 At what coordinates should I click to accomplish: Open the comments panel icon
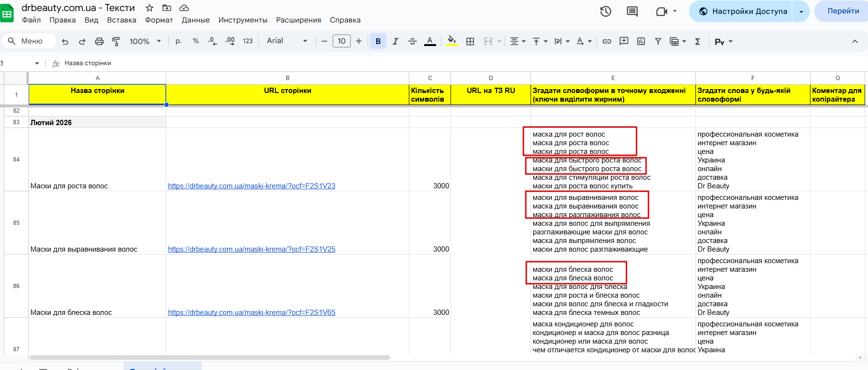tap(632, 12)
